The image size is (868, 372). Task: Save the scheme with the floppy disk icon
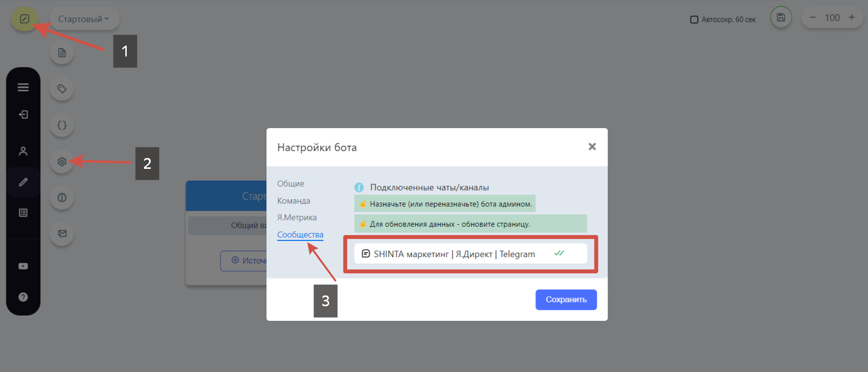click(781, 18)
